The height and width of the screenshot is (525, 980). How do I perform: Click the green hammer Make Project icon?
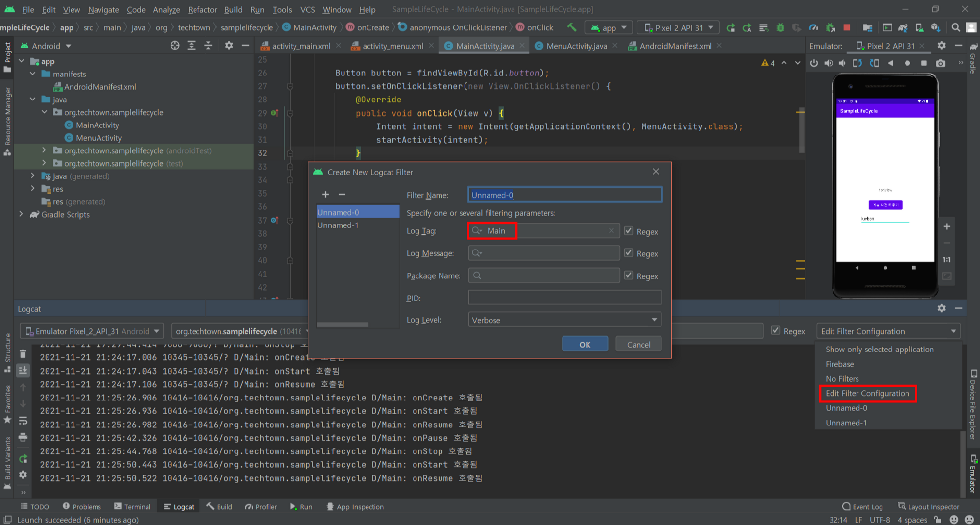pyautogui.click(x=572, y=27)
